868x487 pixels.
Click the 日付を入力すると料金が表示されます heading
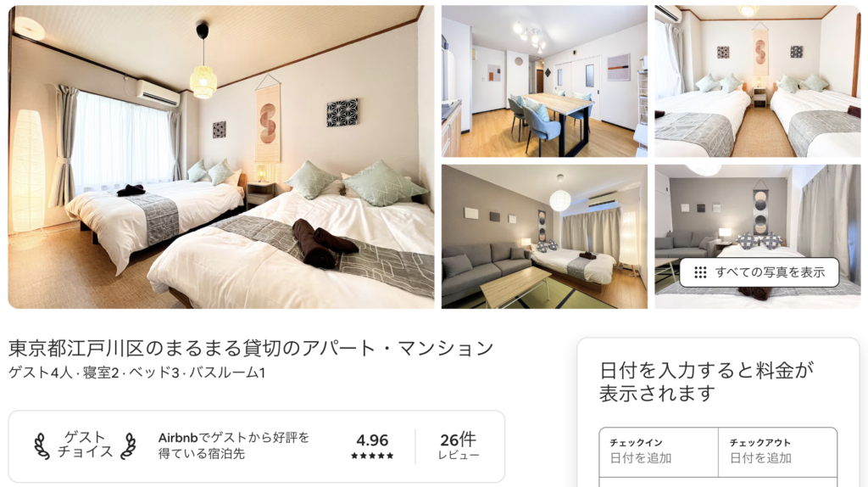coord(707,382)
